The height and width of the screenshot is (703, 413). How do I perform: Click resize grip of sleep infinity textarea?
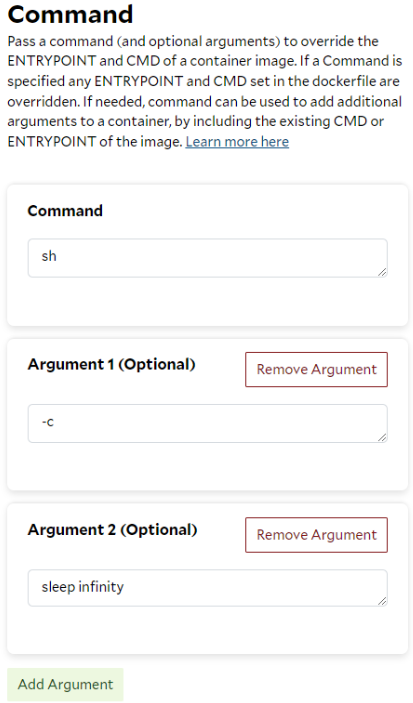[382, 601]
